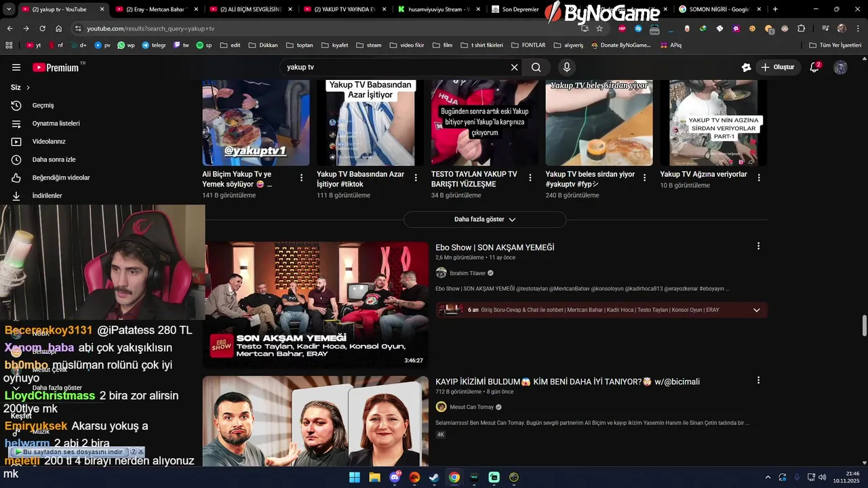This screenshot has width=868, height=488.
Task: Open Ebo Show SON AKŞAM YEMEĞİ title
Action: [494, 247]
